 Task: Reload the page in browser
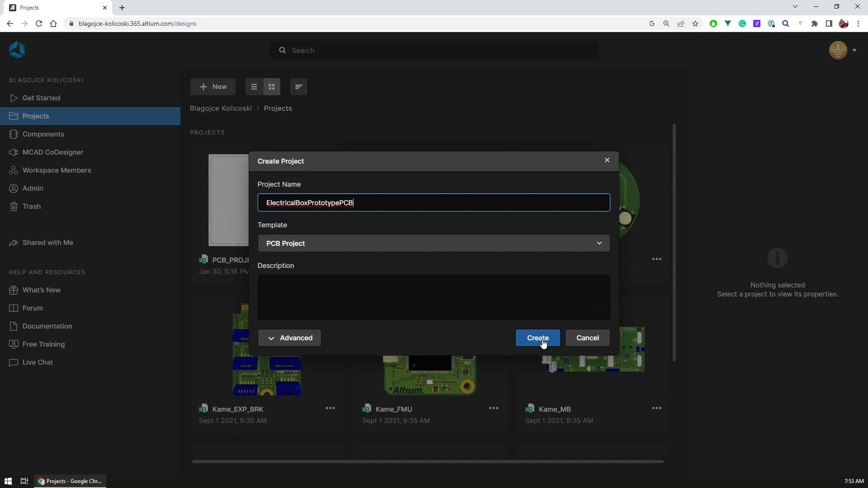(39, 23)
